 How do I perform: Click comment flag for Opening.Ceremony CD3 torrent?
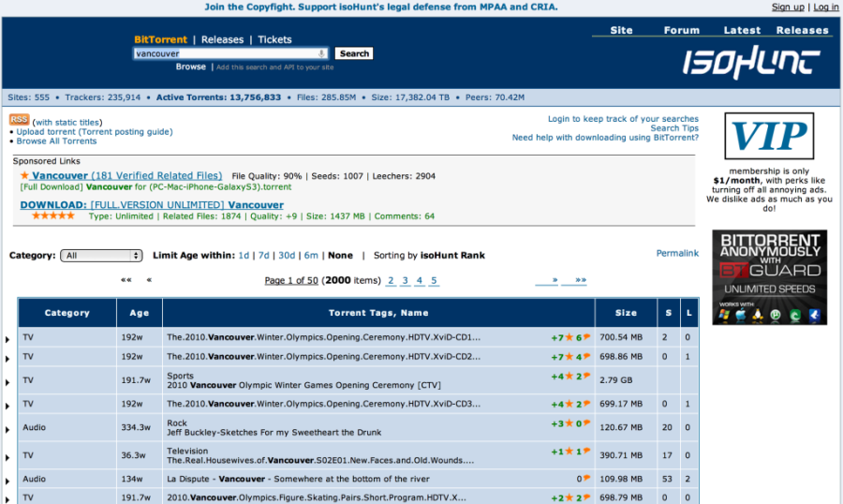tap(587, 404)
